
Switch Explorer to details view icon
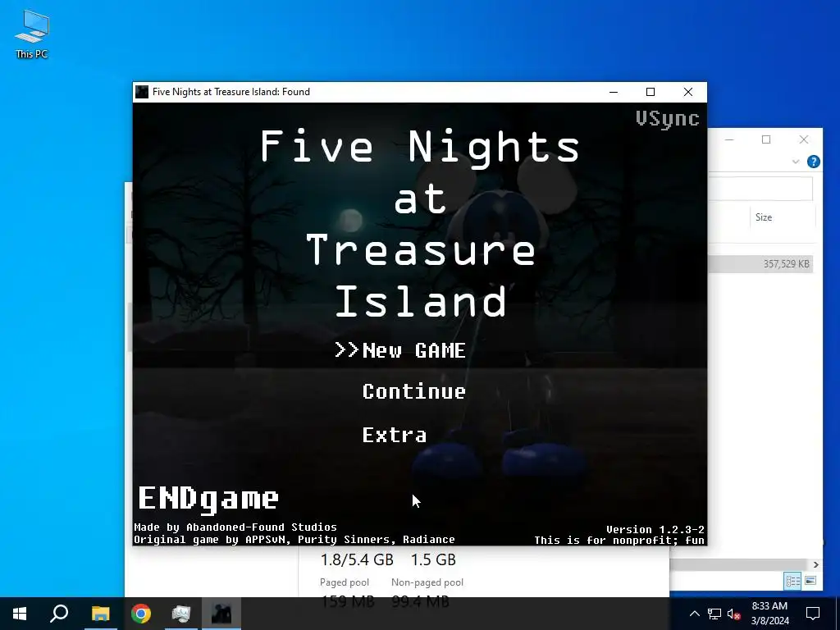[792, 581]
